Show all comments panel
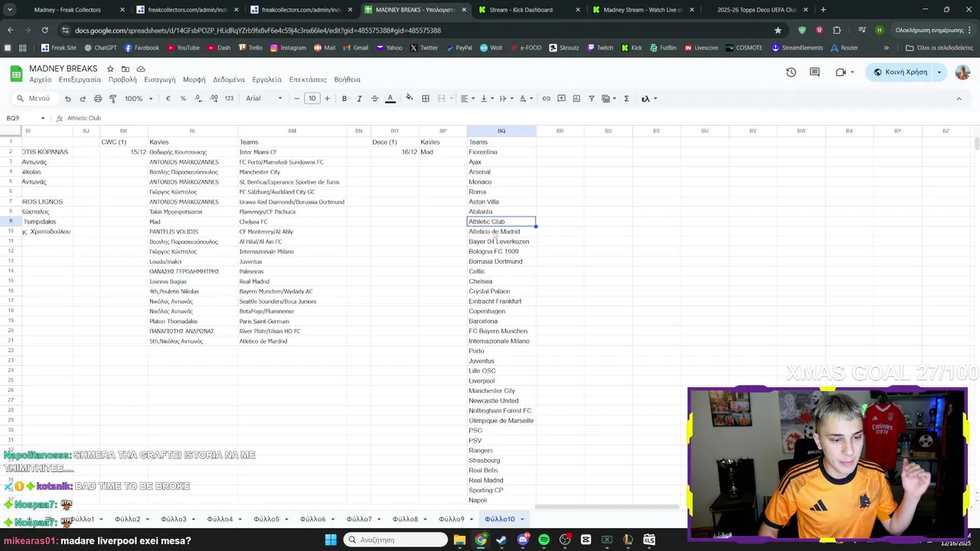Screen dimensions: 980x551 815,72
